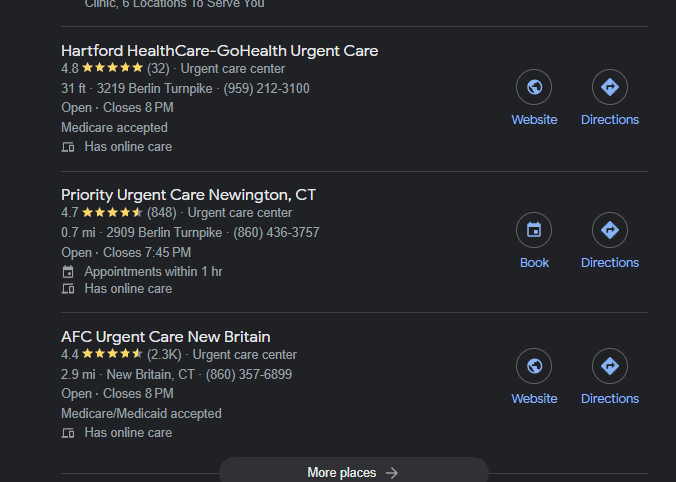Click the online care icon under Priority Urgent Care
676x482 pixels.
[x=68, y=289]
